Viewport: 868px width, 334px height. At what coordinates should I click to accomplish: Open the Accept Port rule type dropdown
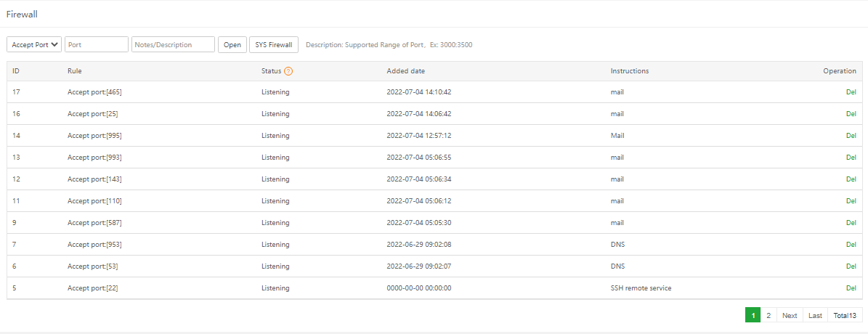click(34, 45)
